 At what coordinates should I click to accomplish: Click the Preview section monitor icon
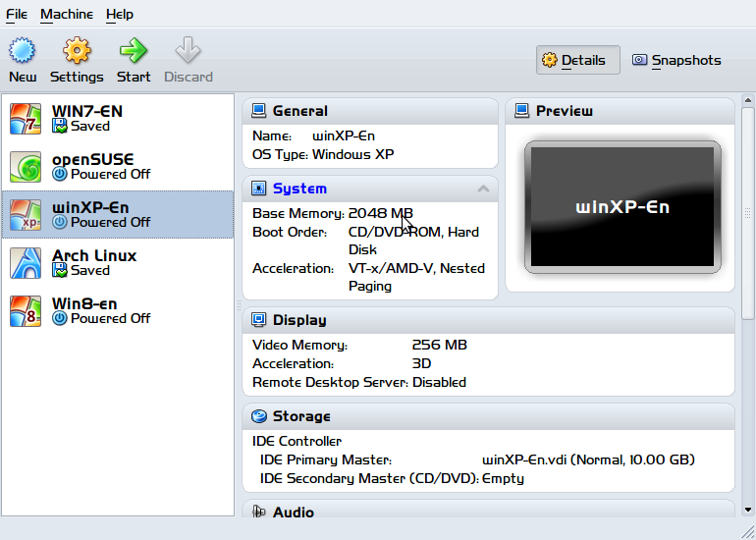(x=522, y=111)
